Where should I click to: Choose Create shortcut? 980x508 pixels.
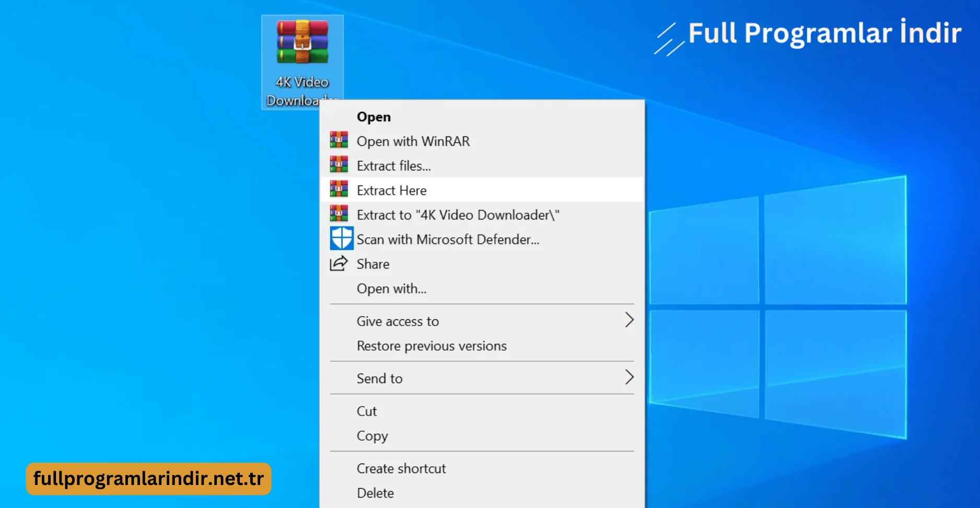click(482, 468)
